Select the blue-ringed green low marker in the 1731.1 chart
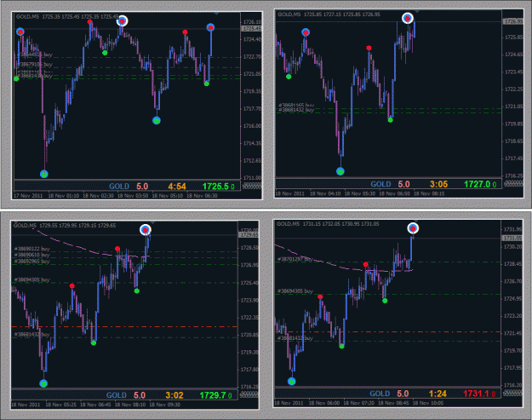 291,382
